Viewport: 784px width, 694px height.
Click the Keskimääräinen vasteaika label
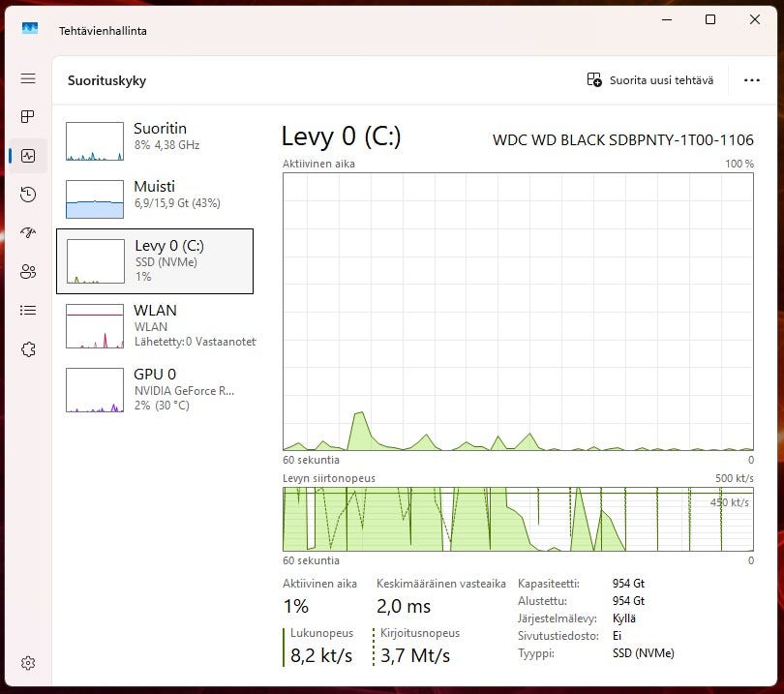pyautogui.click(x=441, y=584)
